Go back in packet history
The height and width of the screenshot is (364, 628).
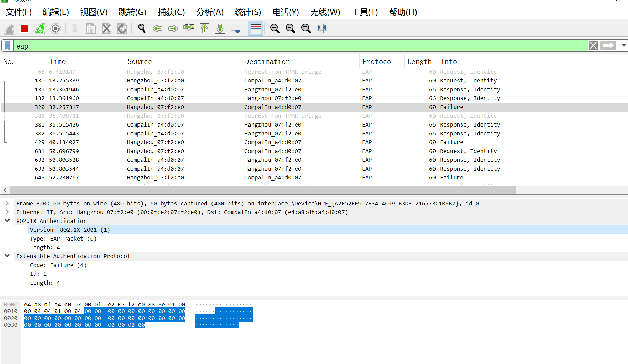(x=158, y=28)
